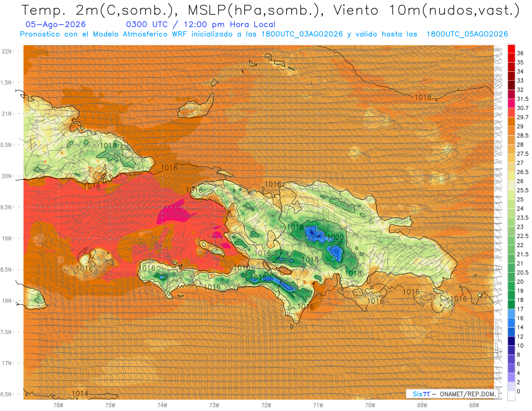Click the '73W' longitude axis label
Image resolution: width=532 pixels, height=411 pixels.
[x=214, y=405]
